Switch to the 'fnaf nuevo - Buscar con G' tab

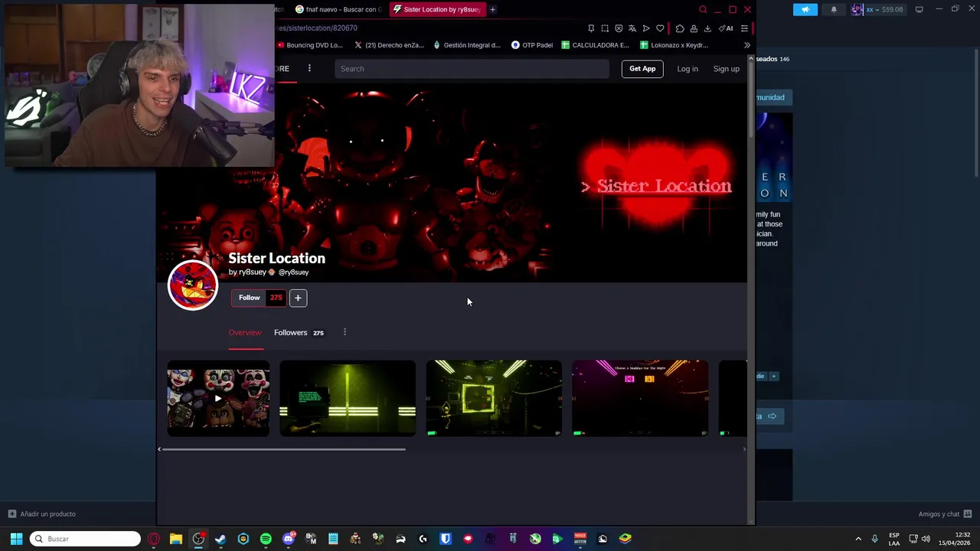338,9
